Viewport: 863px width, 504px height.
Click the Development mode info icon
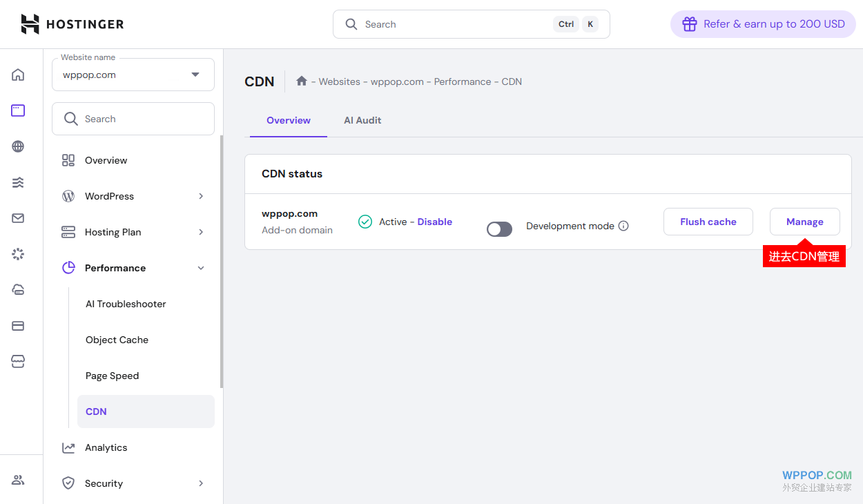pos(623,226)
